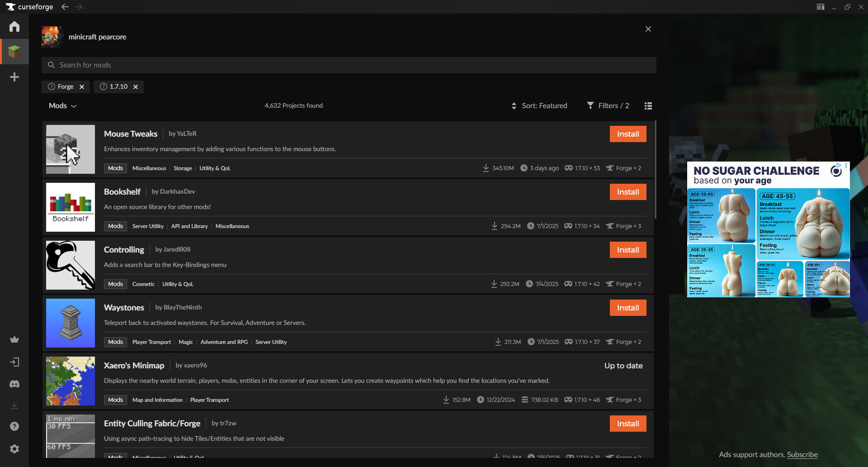Select the Player Transport tag on Waystones

151,342
